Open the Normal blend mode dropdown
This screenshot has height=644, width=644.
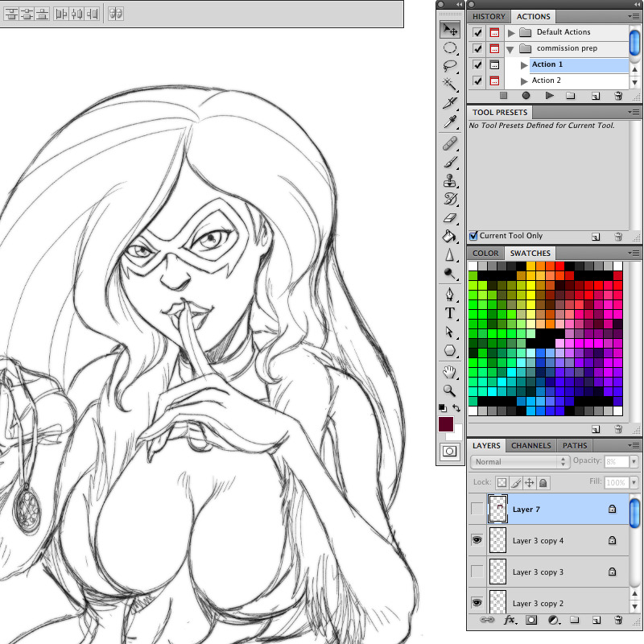(x=519, y=461)
